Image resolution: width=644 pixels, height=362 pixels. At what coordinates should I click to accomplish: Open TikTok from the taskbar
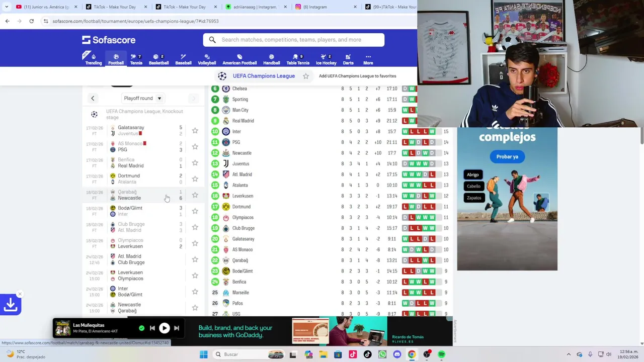point(367,354)
